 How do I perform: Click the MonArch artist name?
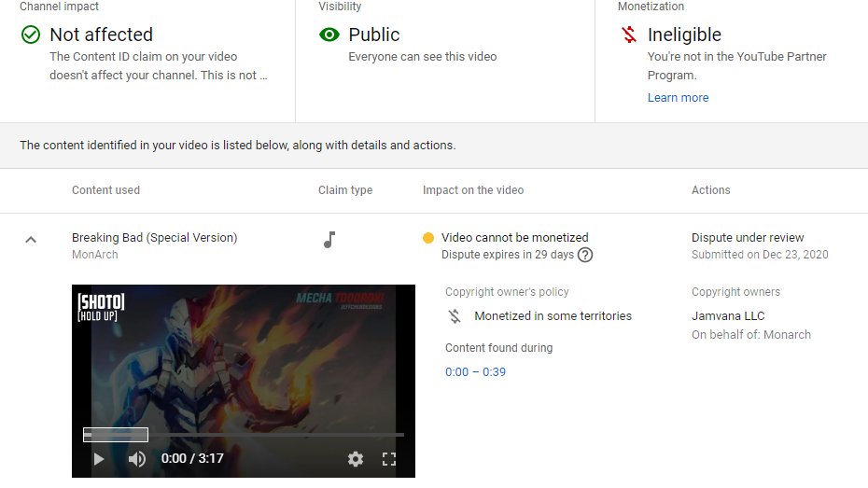click(94, 255)
